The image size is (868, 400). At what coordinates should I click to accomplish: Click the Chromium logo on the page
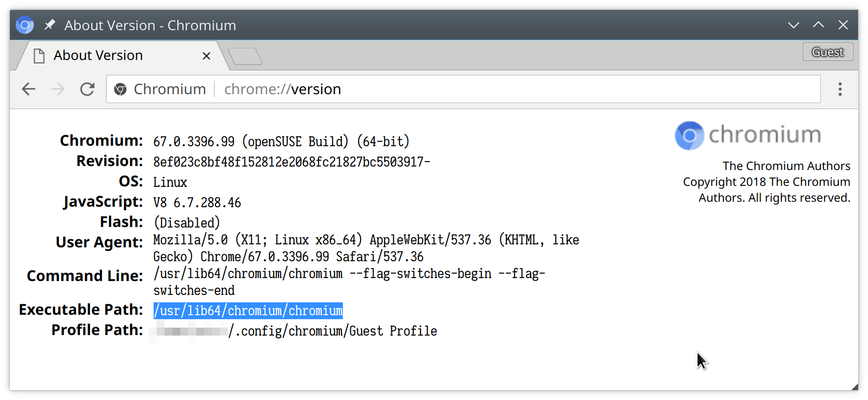tap(748, 135)
